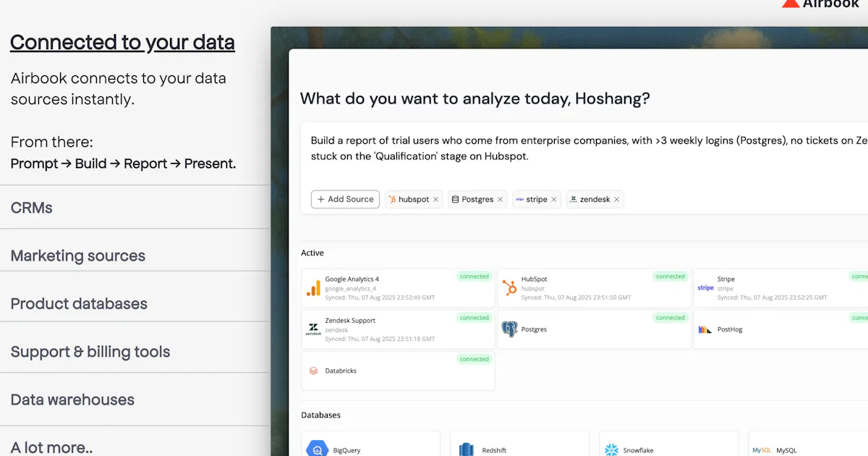
Task: Click the PostHog logo icon
Action: (705, 329)
